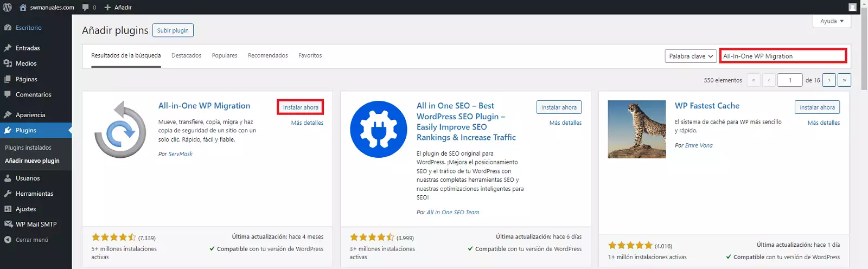
Task: Click the Herramientas wrench icon
Action: (8, 194)
